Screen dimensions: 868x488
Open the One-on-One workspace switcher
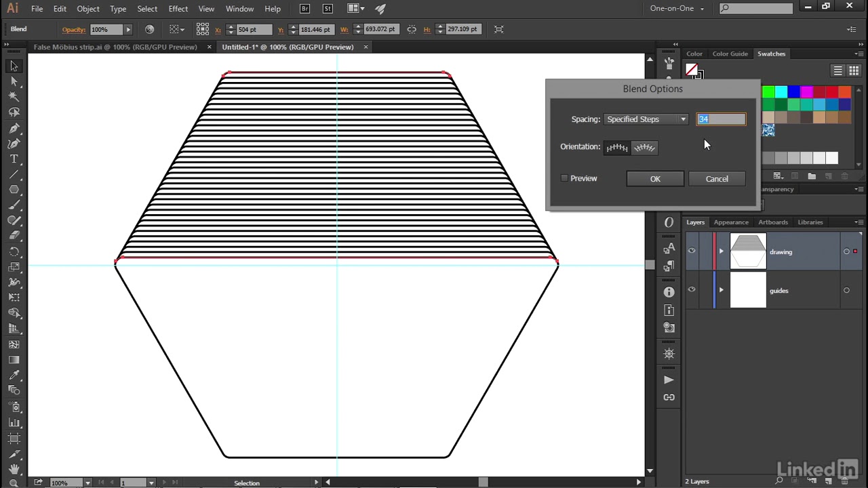click(677, 8)
